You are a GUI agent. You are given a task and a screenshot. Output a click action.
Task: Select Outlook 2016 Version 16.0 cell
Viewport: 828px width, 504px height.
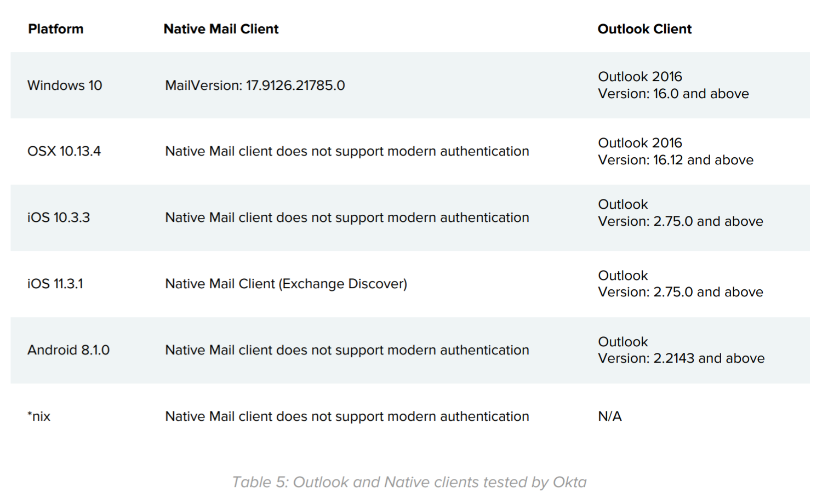click(673, 85)
